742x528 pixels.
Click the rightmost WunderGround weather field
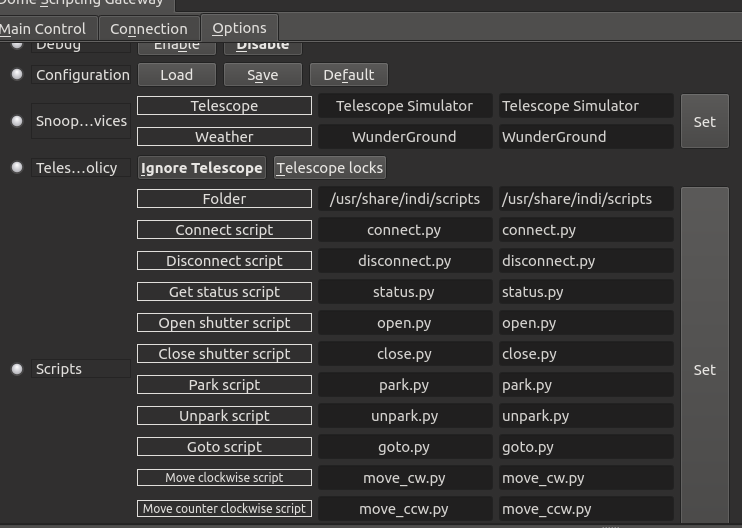586,137
